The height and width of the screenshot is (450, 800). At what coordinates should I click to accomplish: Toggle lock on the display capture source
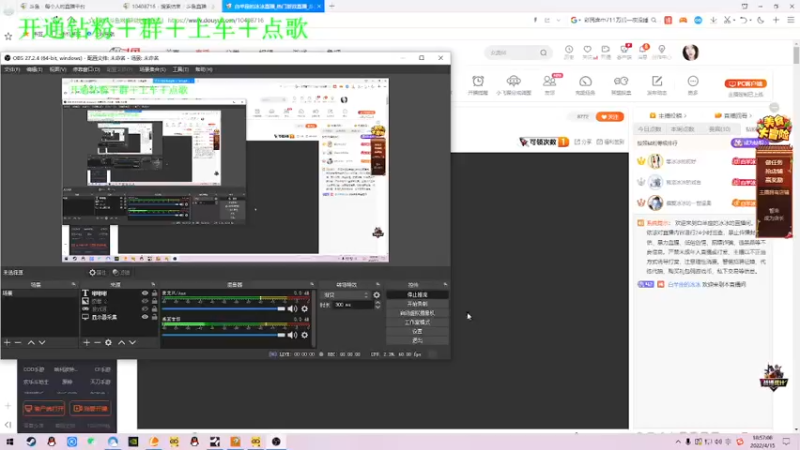click(155, 317)
